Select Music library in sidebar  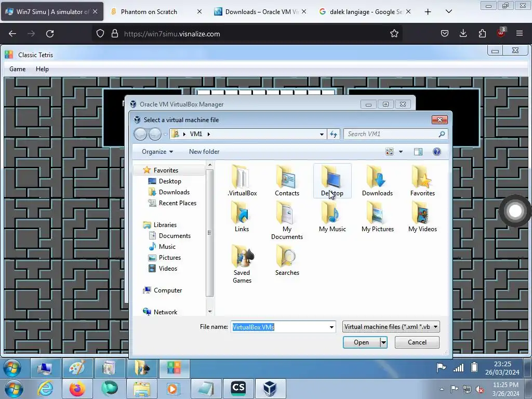[162, 247]
